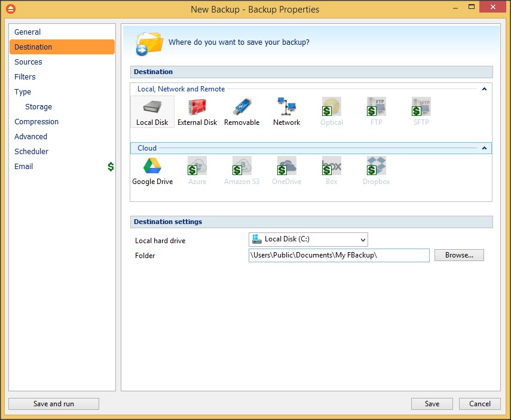Select the SFTP destination icon
511x420 pixels.
click(421, 112)
